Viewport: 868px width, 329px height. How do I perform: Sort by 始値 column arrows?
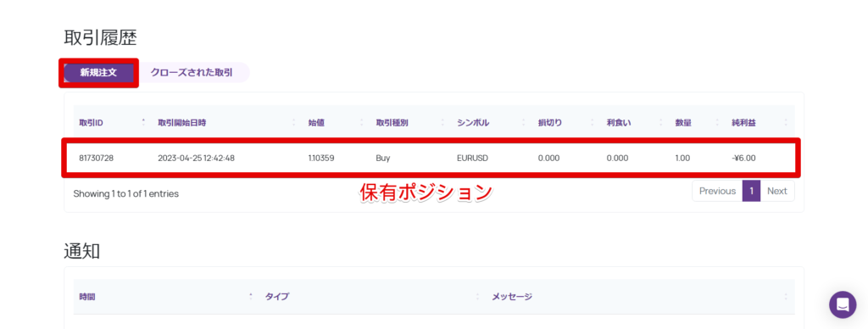(361, 122)
